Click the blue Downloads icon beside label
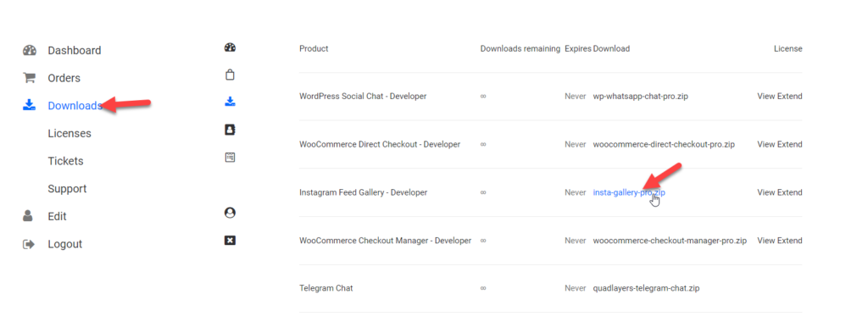This screenshot has height=333, width=868. point(29,105)
